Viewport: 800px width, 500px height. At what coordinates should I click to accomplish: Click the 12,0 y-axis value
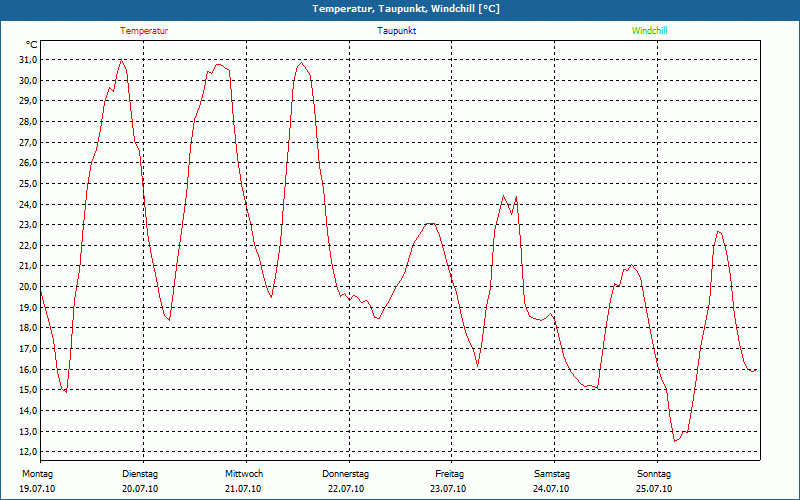[28, 452]
